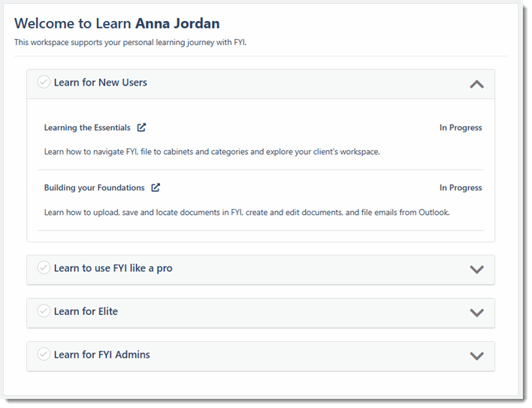Click the Learn to use FYI like a pro heading
This screenshot has width=532, height=408.
point(113,268)
